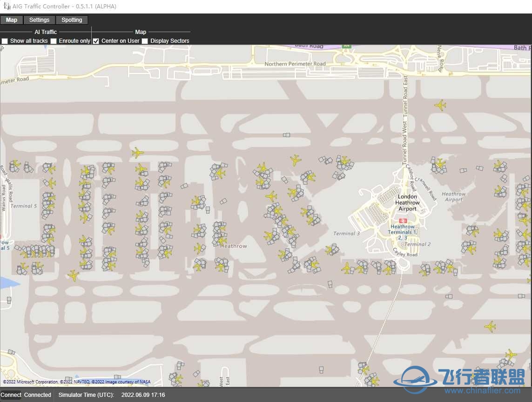Click the London Heathrow Airport map label
532x402 pixels.
[407, 203]
